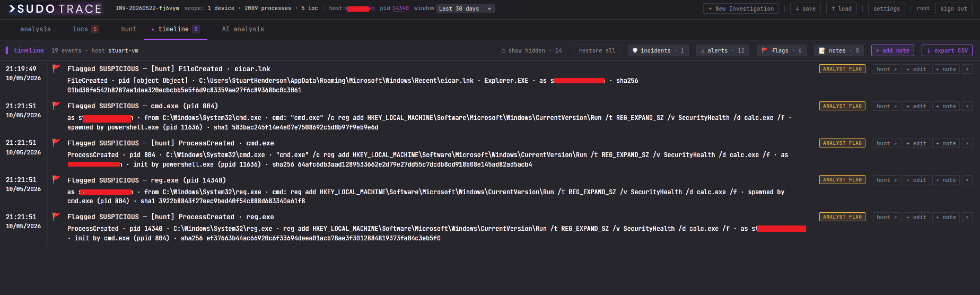Viewport: 980px width, 295px height.
Task: Switch to the hunt tab
Action: click(128, 29)
